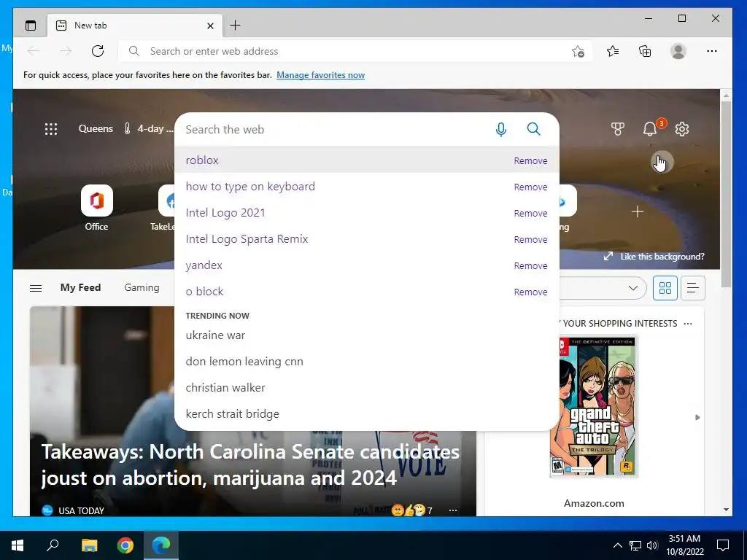Switch to grid layout view

click(x=665, y=288)
